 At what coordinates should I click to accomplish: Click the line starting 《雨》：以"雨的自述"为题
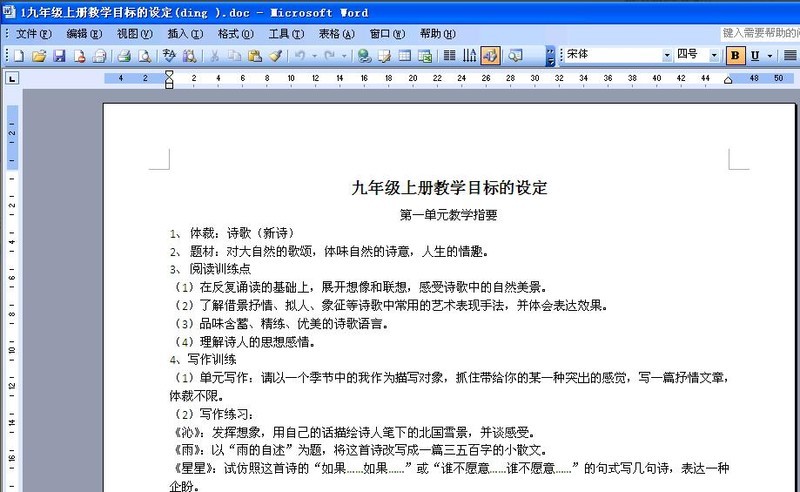pos(360,450)
